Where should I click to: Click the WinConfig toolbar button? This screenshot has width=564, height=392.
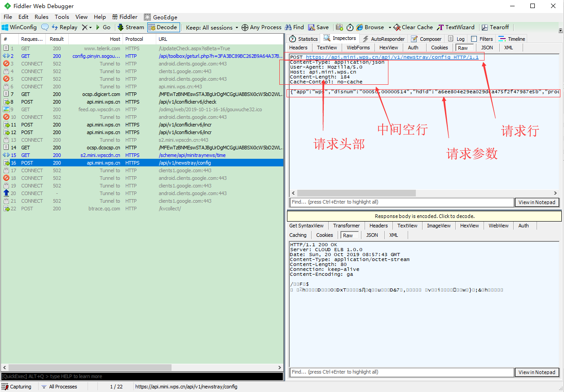(x=19, y=27)
